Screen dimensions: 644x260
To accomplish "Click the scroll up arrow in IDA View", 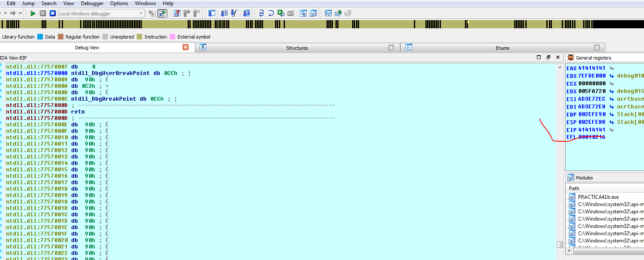I will (x=560, y=67).
